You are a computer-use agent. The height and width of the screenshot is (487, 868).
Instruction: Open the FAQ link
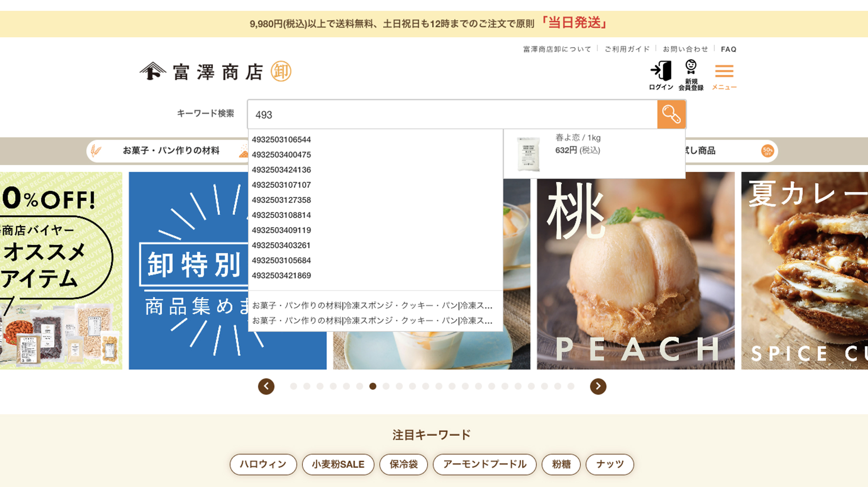[x=728, y=49]
